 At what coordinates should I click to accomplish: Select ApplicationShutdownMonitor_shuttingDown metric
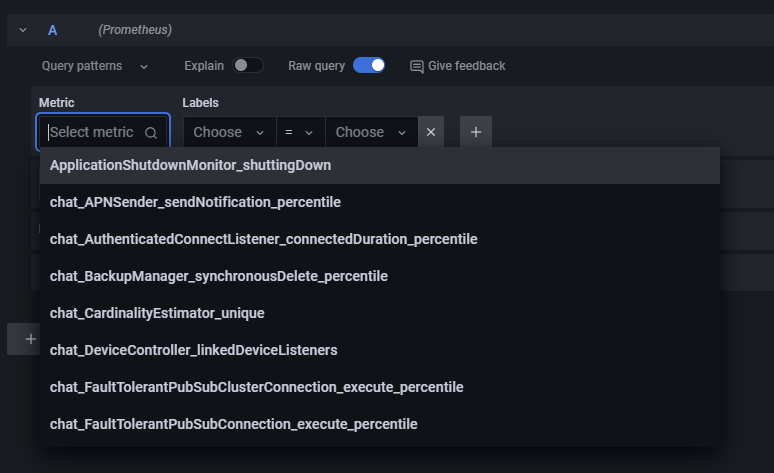[190, 165]
